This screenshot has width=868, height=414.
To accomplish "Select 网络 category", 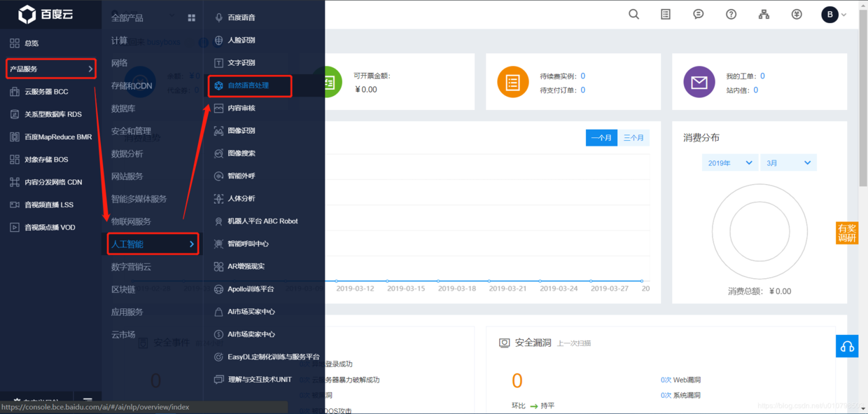I will click(x=119, y=63).
